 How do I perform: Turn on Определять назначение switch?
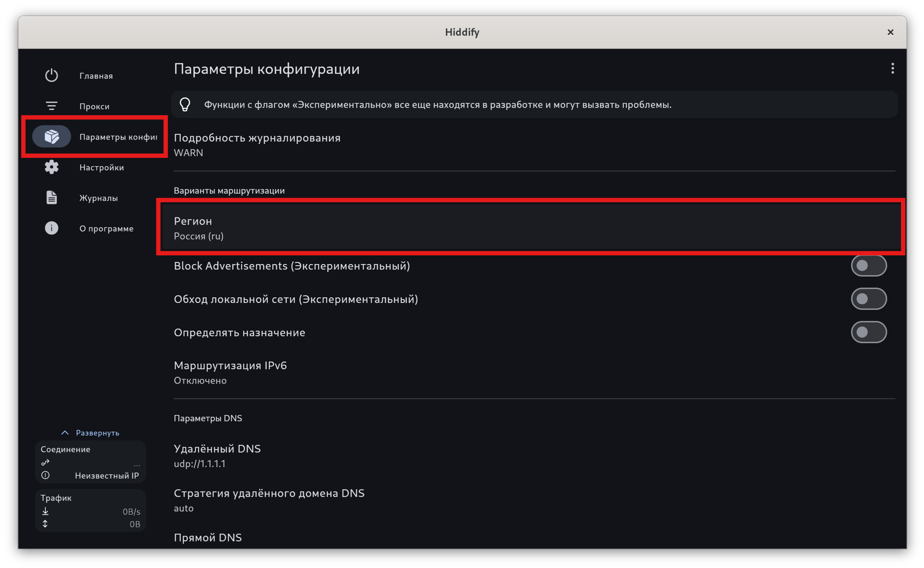868,332
